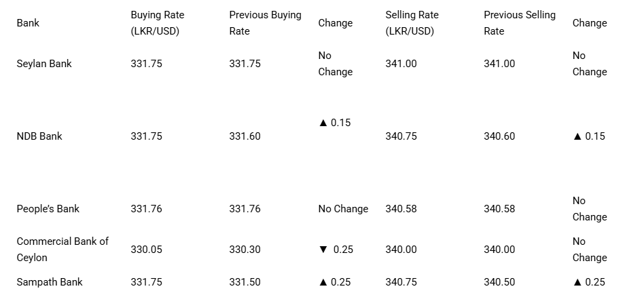The image size is (644, 293).
Task: Click the up triangle beside Sampath Bank's buying change 0.25
Action: click(x=323, y=282)
